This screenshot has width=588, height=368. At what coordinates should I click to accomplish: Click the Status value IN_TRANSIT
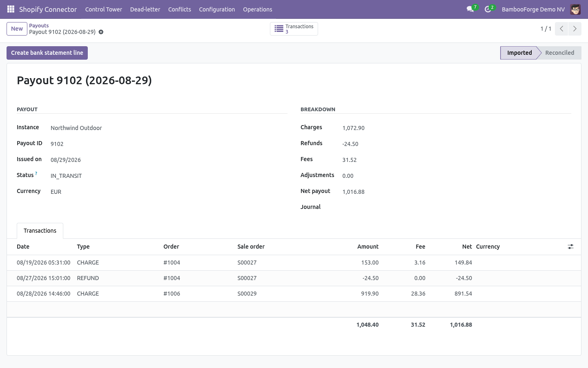[x=66, y=176]
